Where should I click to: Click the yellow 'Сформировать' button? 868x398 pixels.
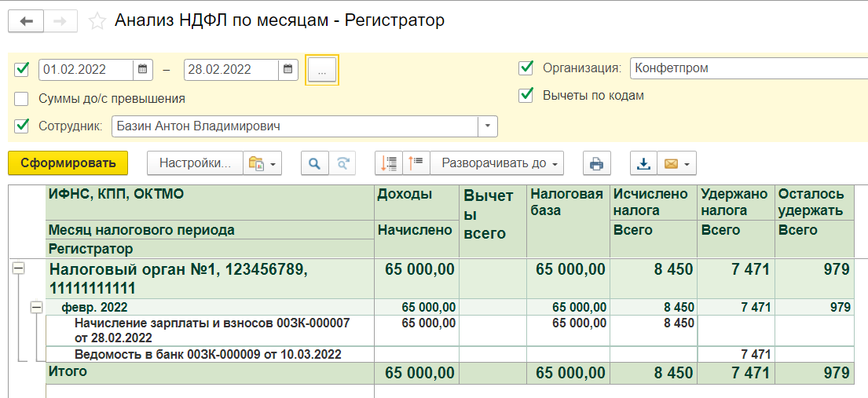click(68, 163)
